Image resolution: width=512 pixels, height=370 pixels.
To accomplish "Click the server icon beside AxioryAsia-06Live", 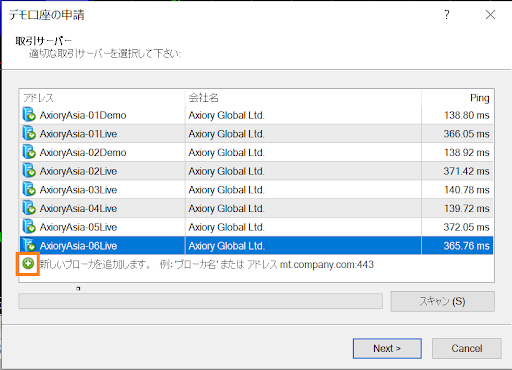I will pyautogui.click(x=29, y=245).
